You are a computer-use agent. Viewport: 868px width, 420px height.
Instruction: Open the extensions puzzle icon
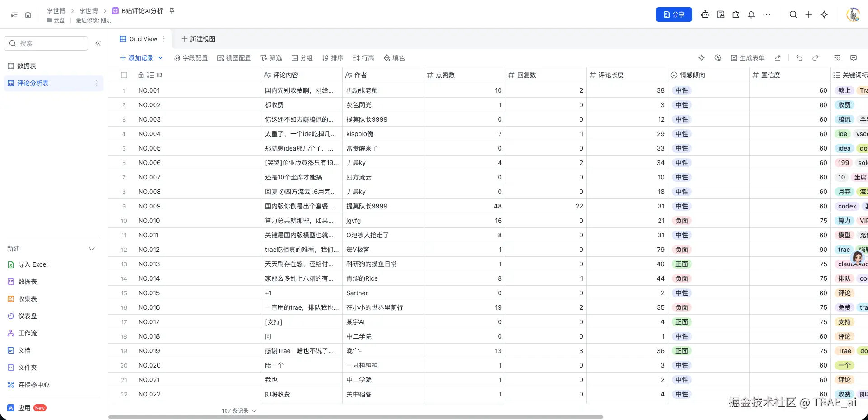(x=736, y=14)
